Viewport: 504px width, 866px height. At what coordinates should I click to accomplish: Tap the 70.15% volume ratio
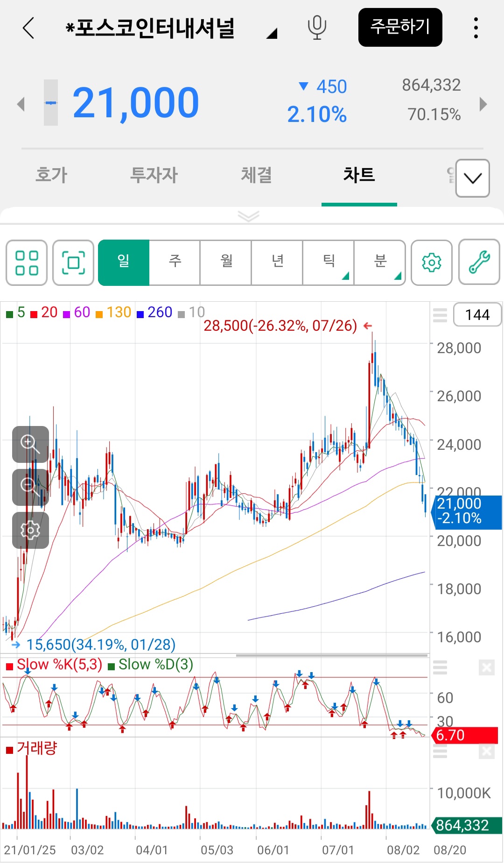tap(434, 114)
